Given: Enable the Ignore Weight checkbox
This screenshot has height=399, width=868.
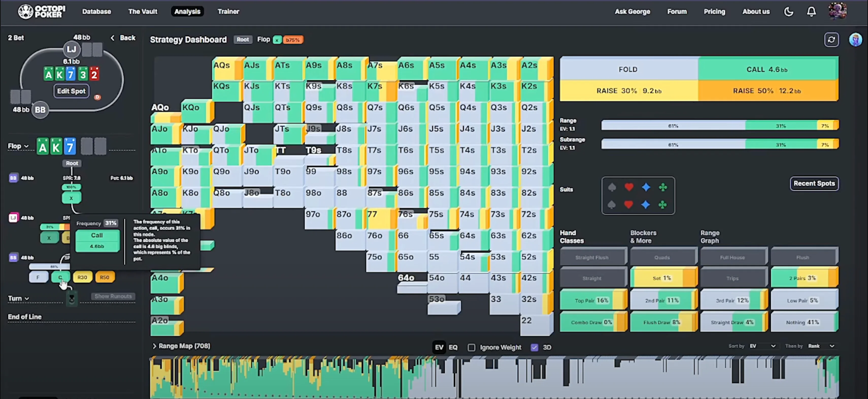Looking at the screenshot, I should click(x=471, y=347).
